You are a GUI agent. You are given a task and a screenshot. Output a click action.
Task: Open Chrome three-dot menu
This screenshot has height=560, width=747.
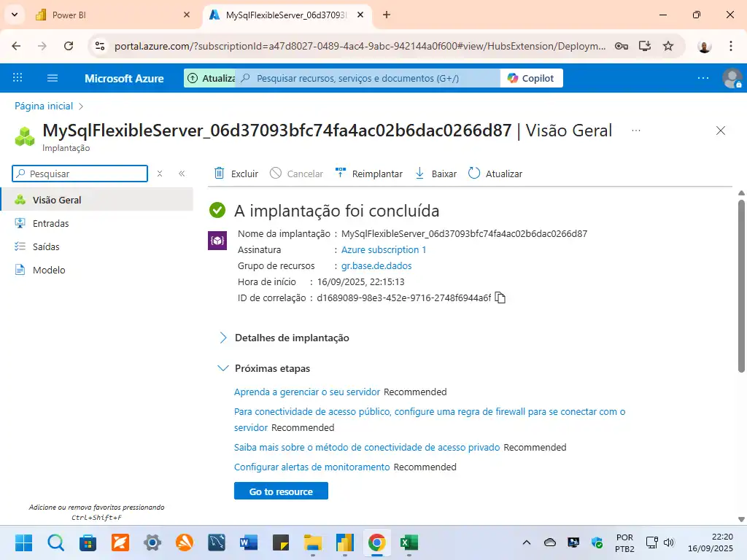[730, 46]
